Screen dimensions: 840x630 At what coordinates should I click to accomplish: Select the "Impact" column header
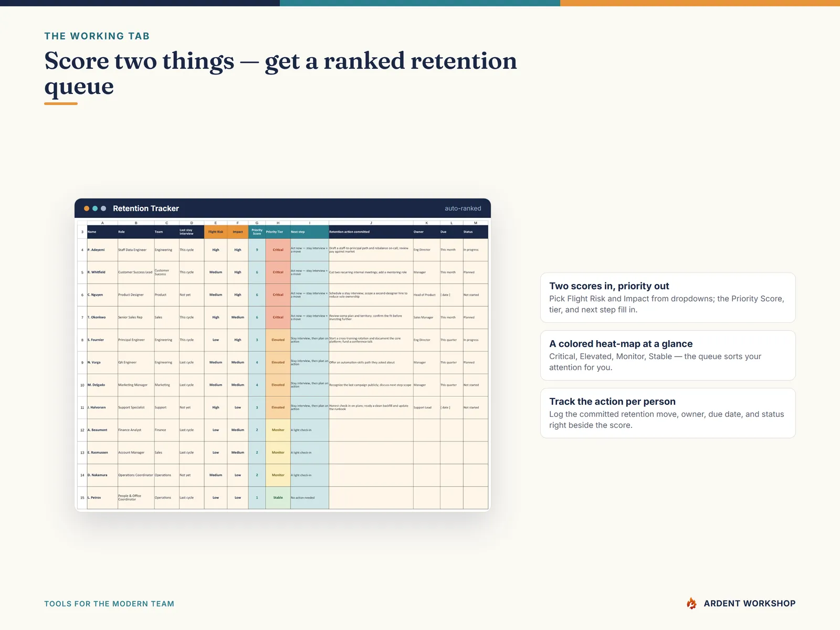coord(238,232)
